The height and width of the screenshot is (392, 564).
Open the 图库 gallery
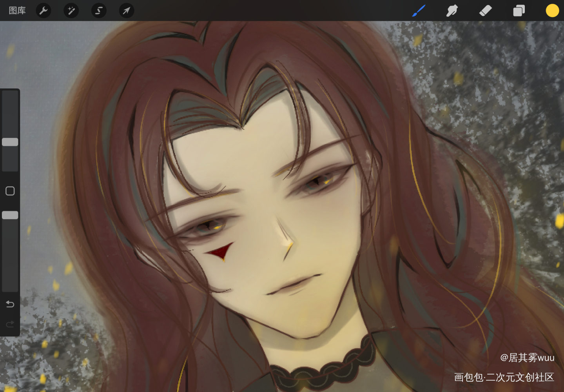point(17,11)
